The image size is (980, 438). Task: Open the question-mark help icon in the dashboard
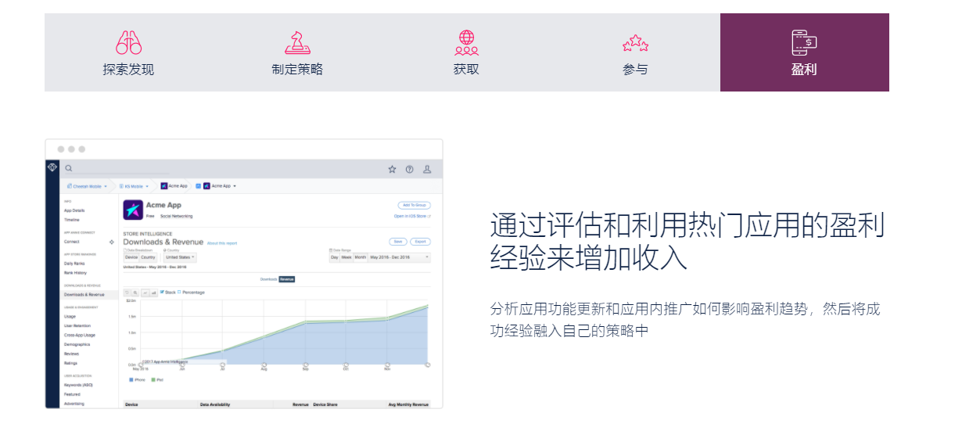(x=409, y=169)
